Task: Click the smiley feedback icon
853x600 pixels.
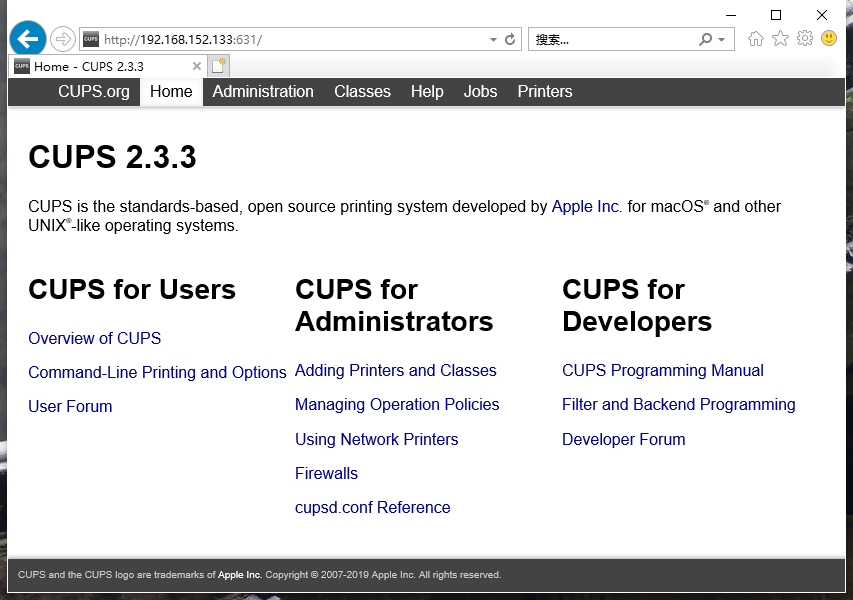Action: [x=828, y=38]
